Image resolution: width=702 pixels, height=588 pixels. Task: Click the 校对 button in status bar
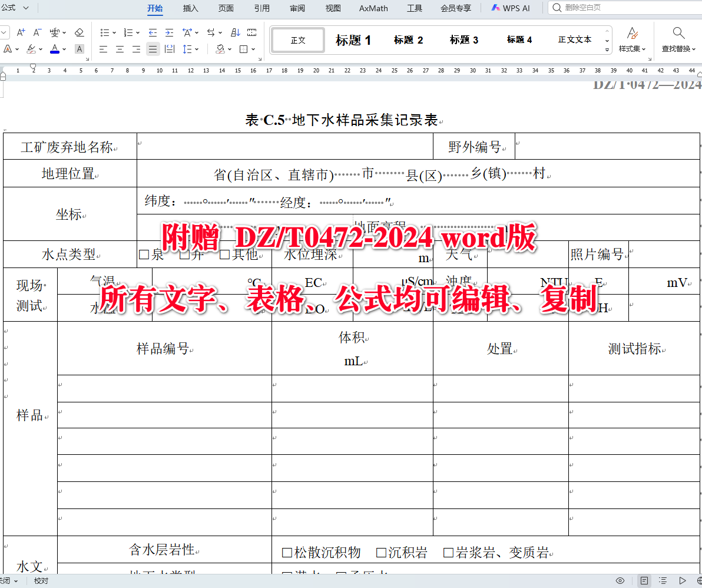pyautogui.click(x=40, y=581)
